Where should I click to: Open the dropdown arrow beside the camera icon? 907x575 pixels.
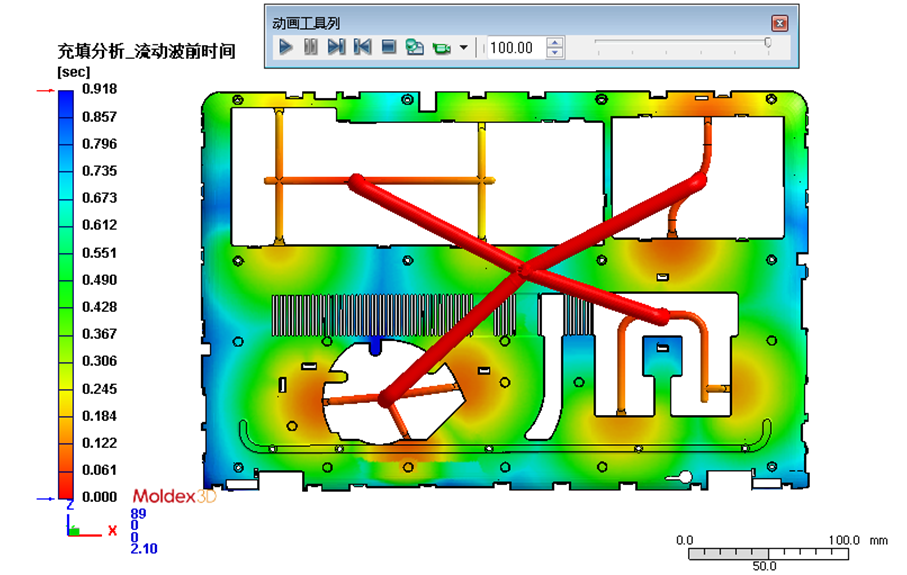pos(464,47)
